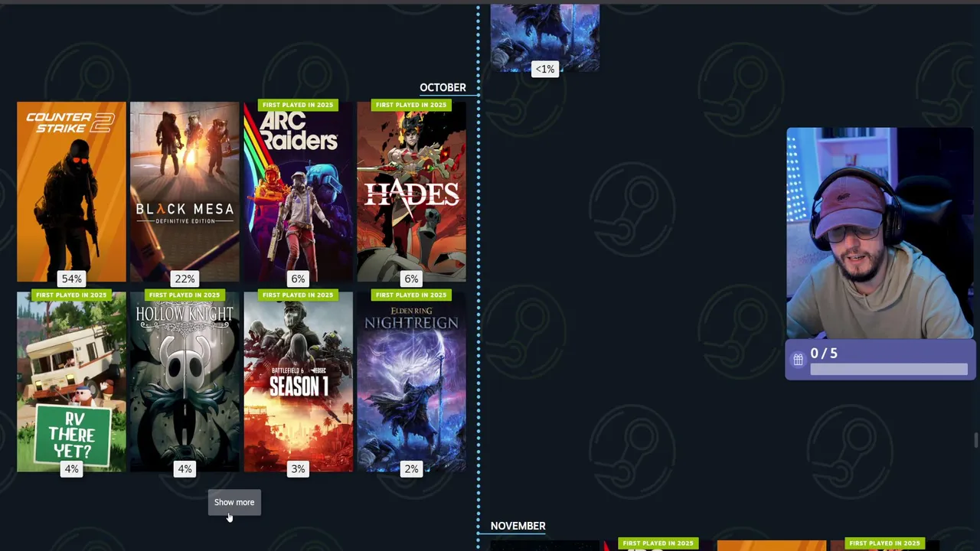Click the 6% label under Hades
This screenshot has height=551, width=980.
pos(411,279)
